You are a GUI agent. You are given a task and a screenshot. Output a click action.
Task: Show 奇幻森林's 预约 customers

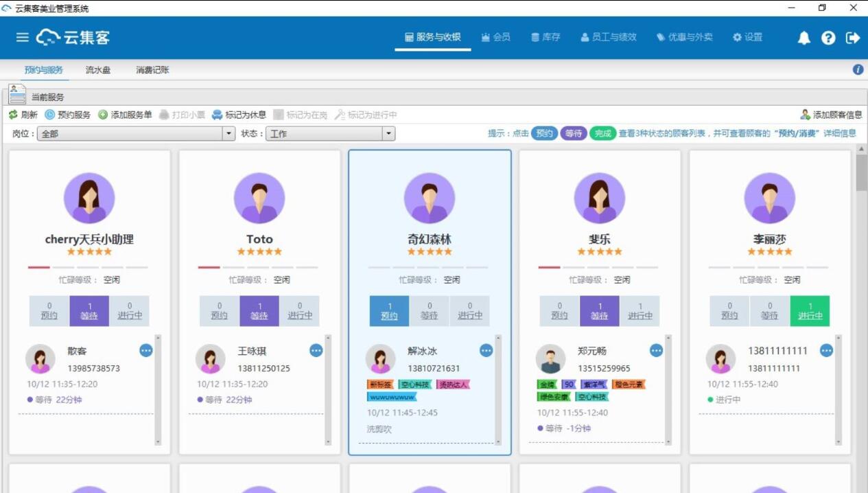coord(389,311)
